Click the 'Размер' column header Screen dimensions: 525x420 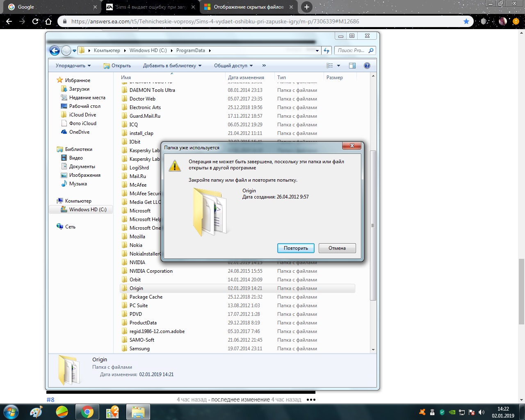click(x=340, y=78)
